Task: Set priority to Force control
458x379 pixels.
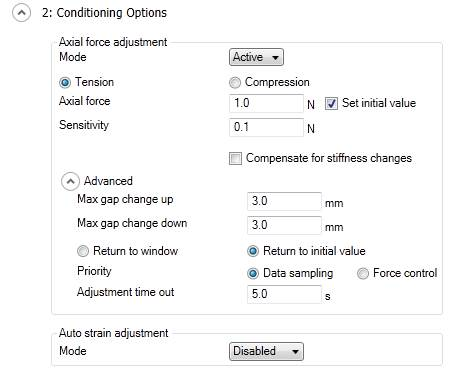Action: [x=363, y=273]
